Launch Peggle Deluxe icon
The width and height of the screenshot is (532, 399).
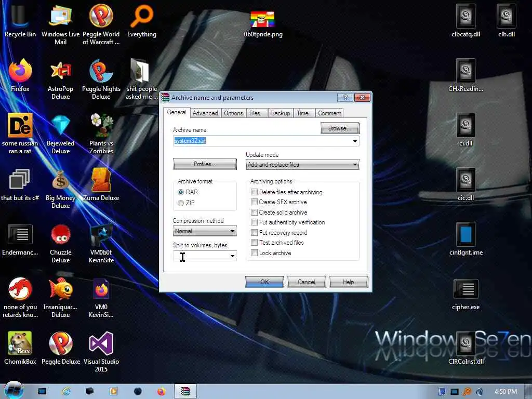pos(60,348)
